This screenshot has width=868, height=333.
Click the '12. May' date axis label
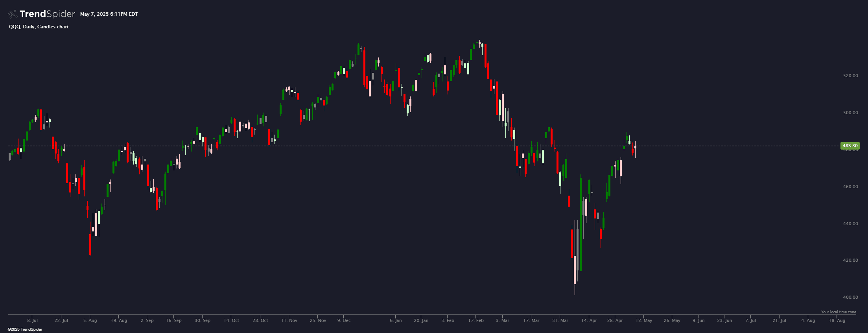click(x=644, y=320)
